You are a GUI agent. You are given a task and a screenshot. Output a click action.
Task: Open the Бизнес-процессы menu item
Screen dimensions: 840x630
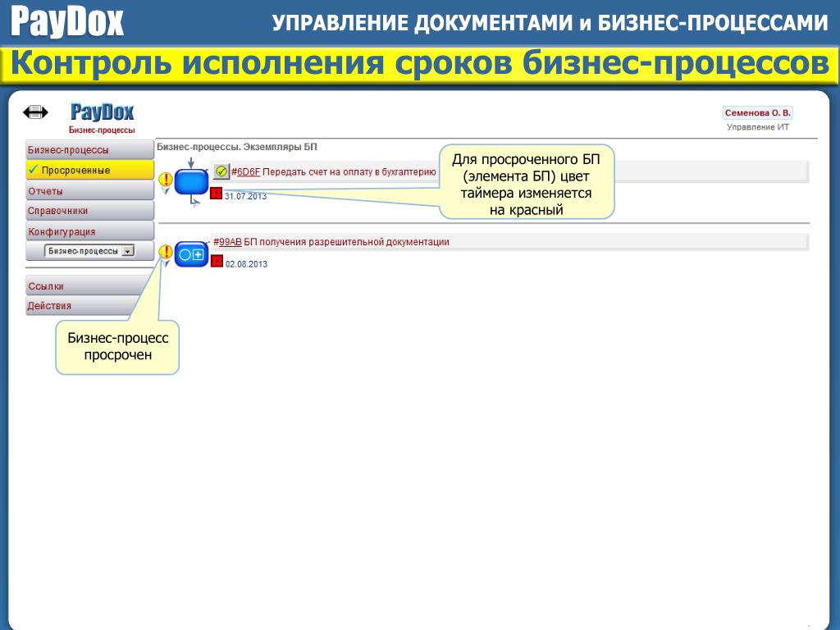[89, 150]
